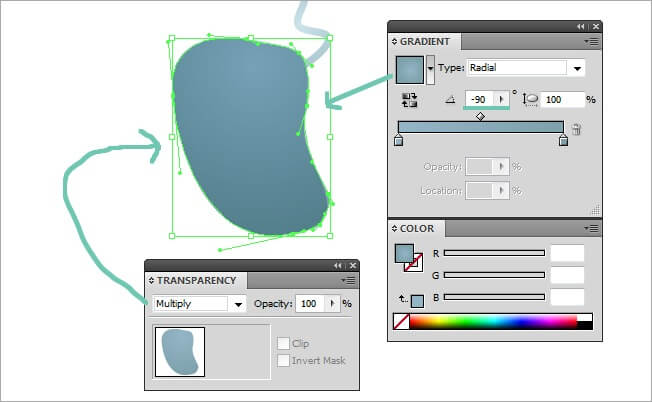
Task: Select the GRADIENT panel tab
Action: [425, 42]
